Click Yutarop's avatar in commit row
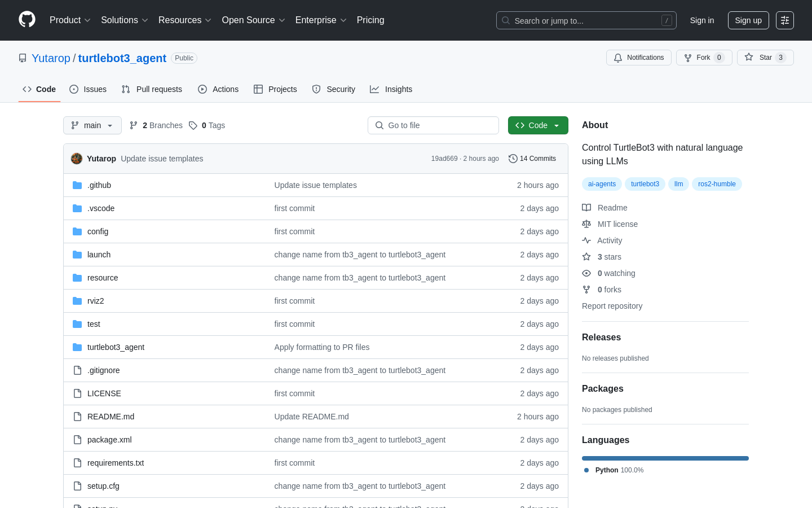812x508 pixels. [x=77, y=159]
